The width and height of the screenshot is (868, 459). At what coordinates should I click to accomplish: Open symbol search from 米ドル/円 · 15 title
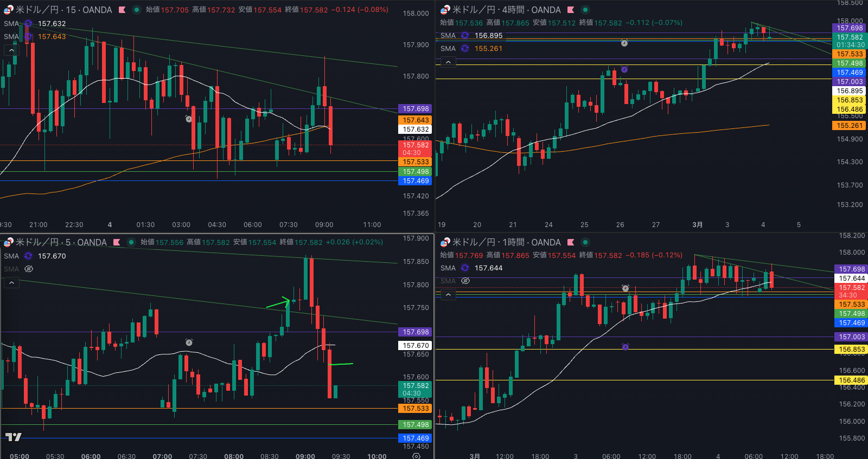[63, 10]
